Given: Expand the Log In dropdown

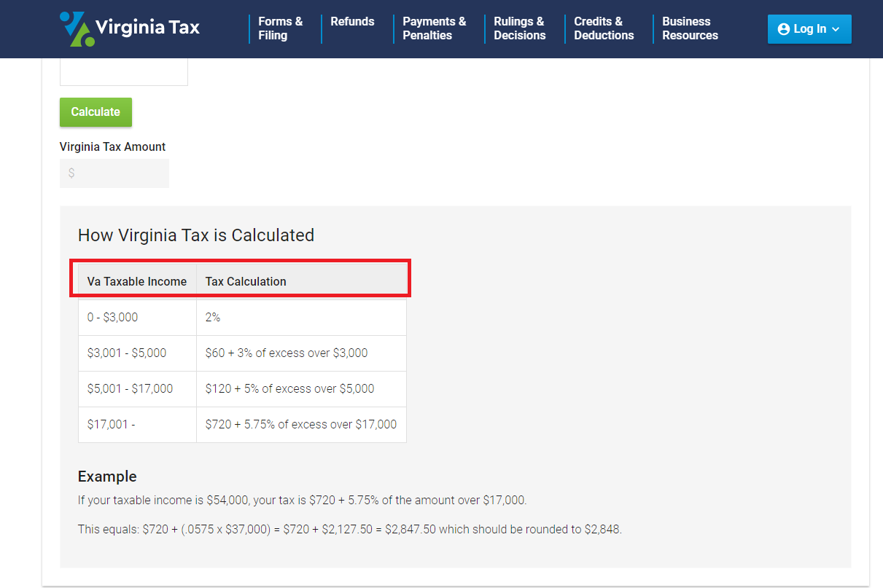Looking at the screenshot, I should (809, 29).
